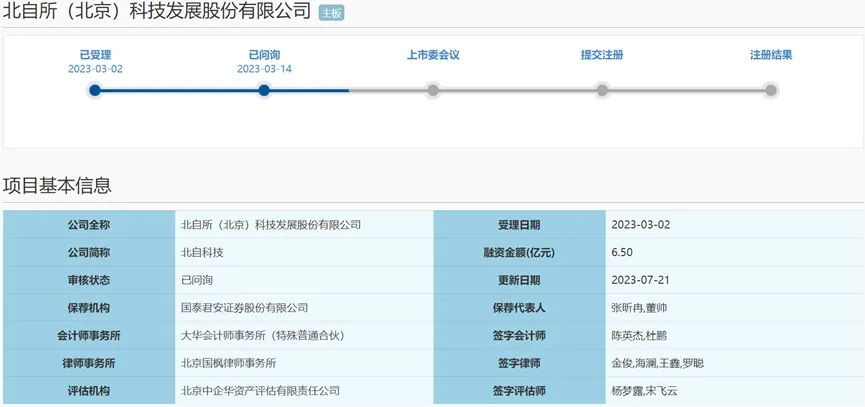The image size is (865, 407).
Task: Select the 提交注册 timeline dot
Action: (x=602, y=90)
